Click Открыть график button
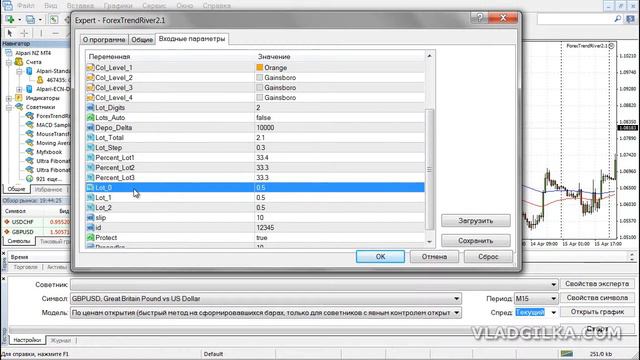640x360 pixels. coord(597,312)
